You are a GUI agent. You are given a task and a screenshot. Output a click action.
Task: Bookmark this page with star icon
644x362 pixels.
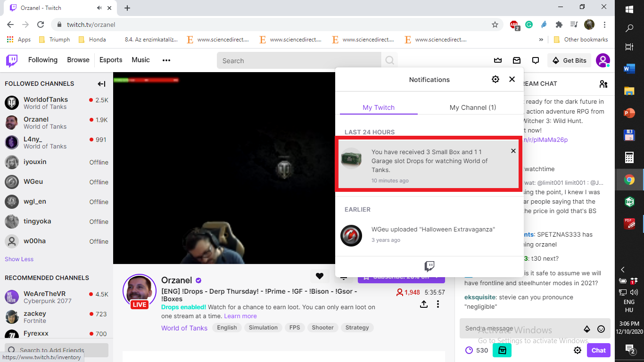click(495, 25)
